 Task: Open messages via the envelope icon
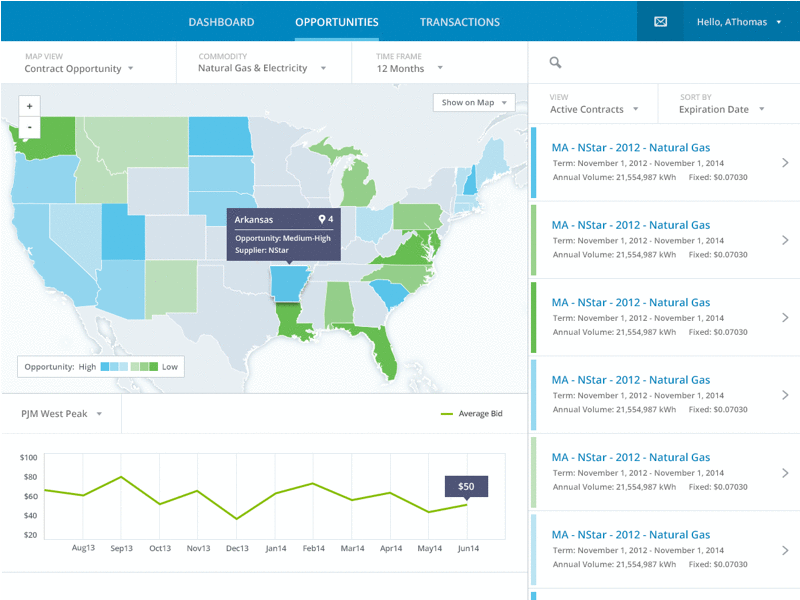(x=660, y=21)
